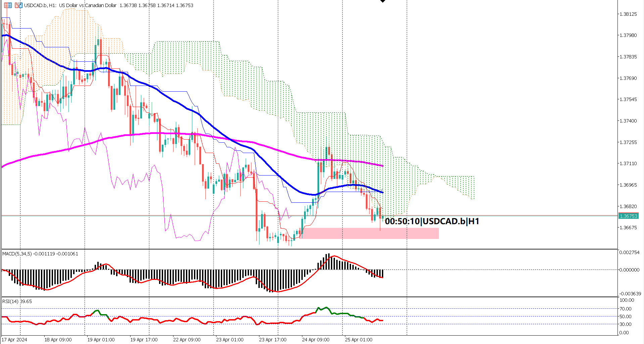Click the red sell side of the quick-trade icon
Screen dimensions: 644x344
click(16, 6)
